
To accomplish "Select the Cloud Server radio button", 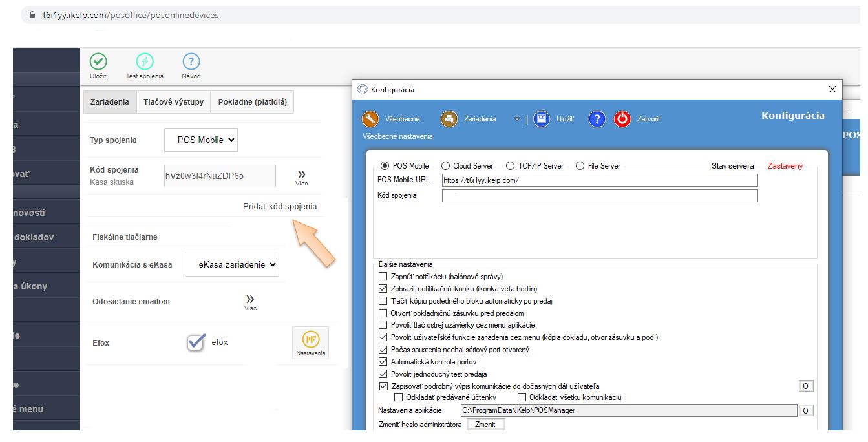I will [x=446, y=166].
